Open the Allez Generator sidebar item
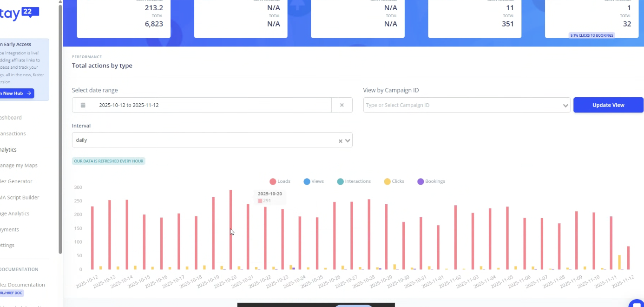644x307 pixels. pyautogui.click(x=16, y=181)
